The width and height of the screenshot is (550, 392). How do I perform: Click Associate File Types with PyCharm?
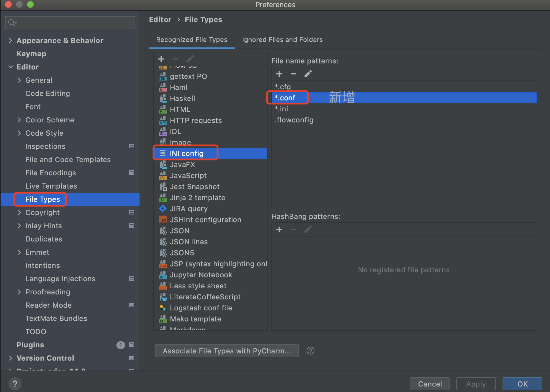point(226,351)
